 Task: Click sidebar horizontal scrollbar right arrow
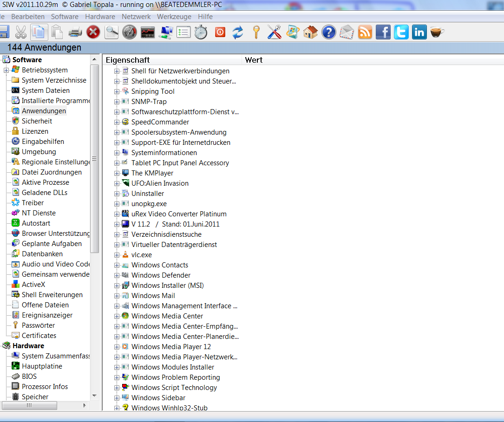[x=85, y=405]
